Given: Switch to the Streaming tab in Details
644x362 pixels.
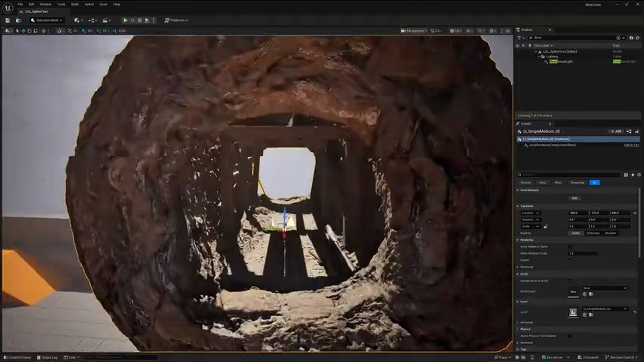Looking at the screenshot, I should 577,183.
